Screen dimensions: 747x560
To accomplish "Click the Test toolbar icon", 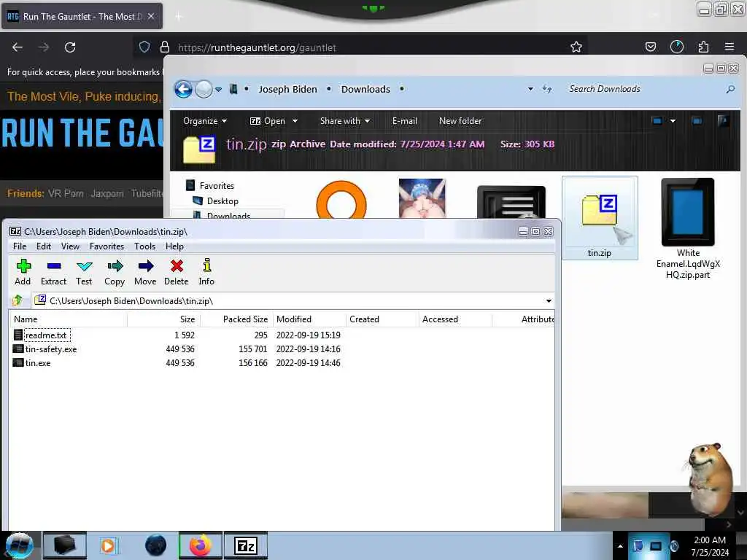I will [84, 272].
